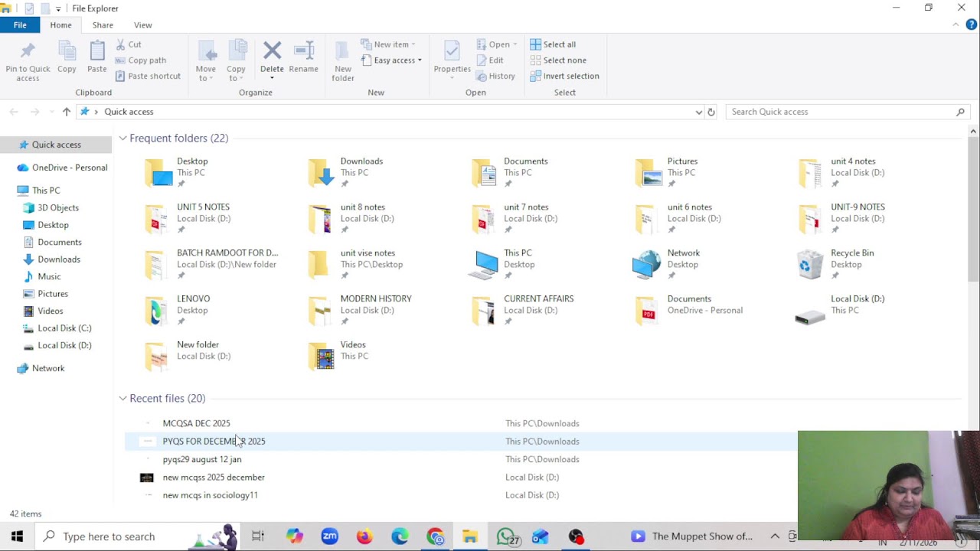Open the Move to dropdown
Screen dimensions: 980x551
pos(206,61)
